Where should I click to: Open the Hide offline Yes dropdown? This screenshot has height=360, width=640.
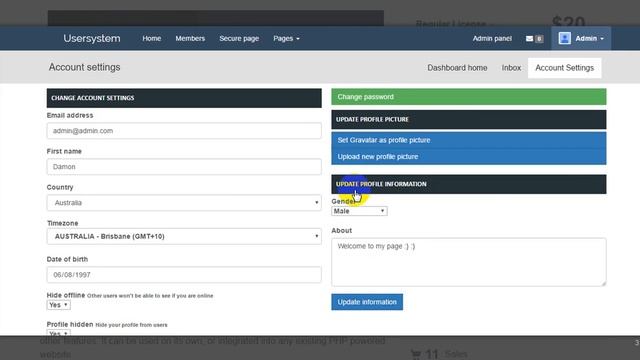(58, 305)
